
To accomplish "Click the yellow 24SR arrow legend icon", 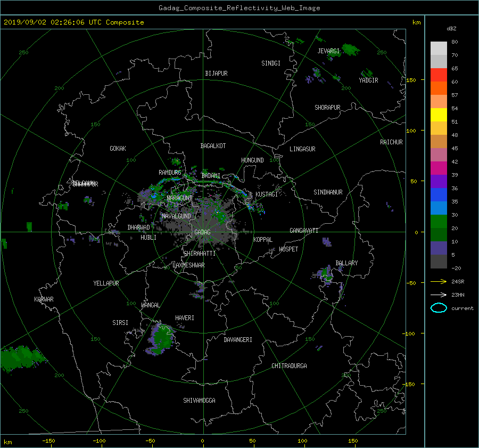I will (439, 281).
